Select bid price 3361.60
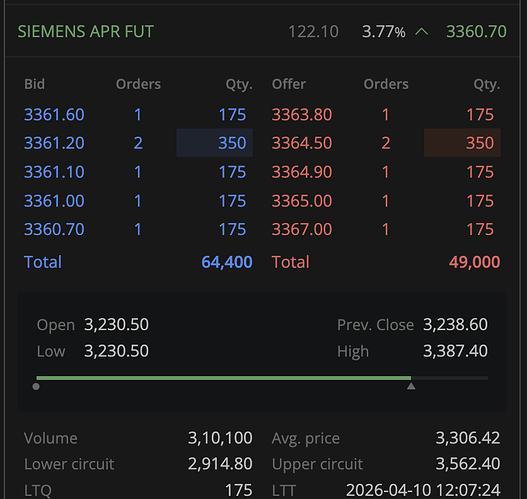 [x=54, y=115]
